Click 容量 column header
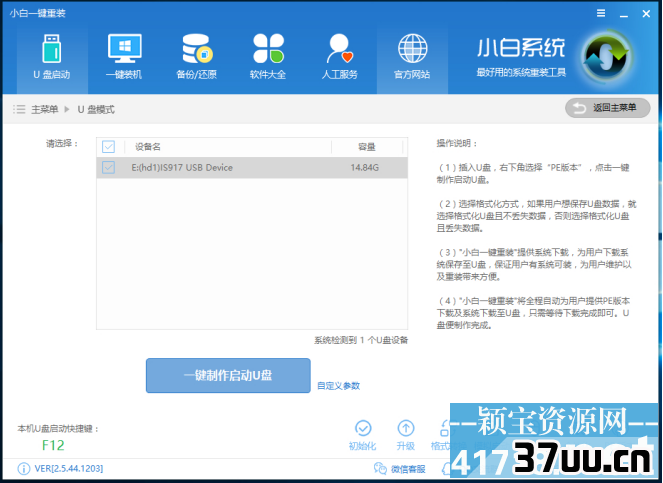Viewport: 663px width, 483px height. [x=367, y=147]
